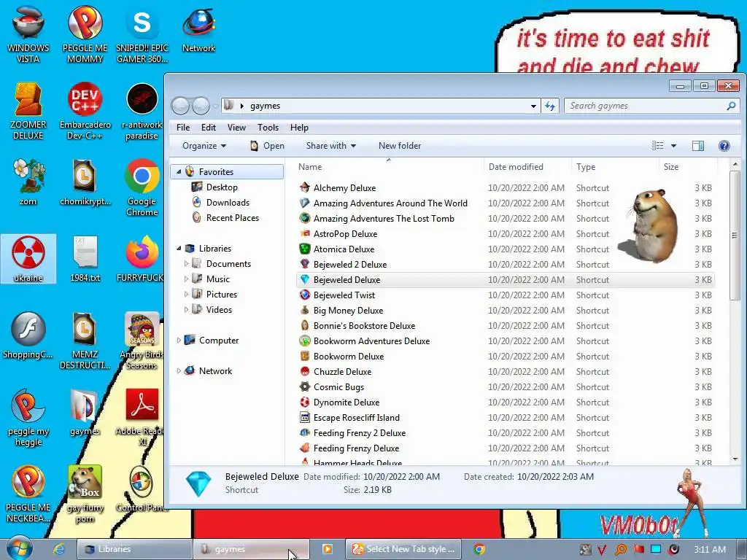The width and height of the screenshot is (747, 560).
Task: Toggle the preview pane icon
Action: [x=698, y=146]
